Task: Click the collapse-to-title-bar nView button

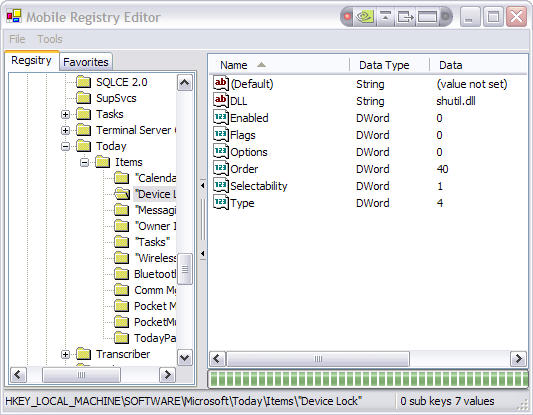Action: [385, 16]
